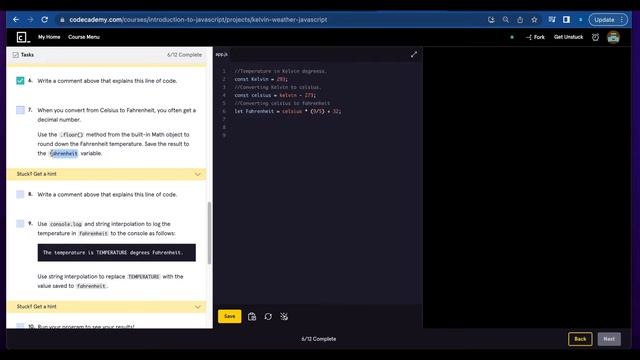The width and height of the screenshot is (640, 360).
Task: Click the comment on code line 1
Action: tap(280, 71)
